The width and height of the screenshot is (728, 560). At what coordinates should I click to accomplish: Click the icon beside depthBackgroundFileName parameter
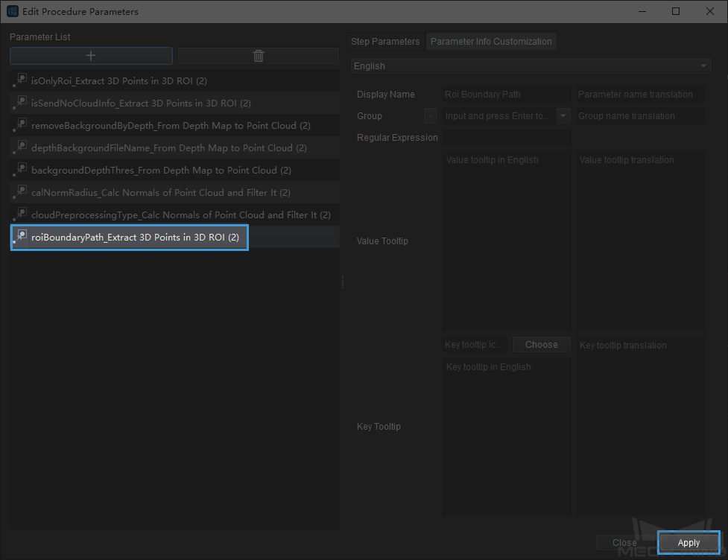(x=21, y=147)
